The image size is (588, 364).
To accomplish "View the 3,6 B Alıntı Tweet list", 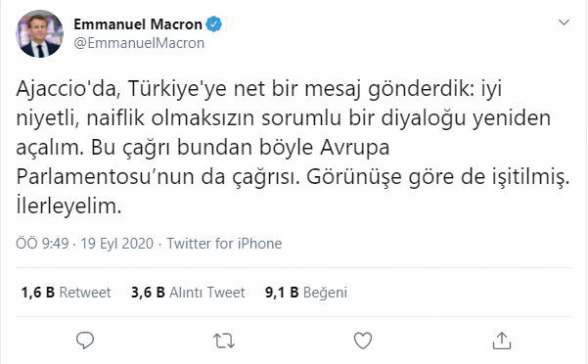I will pyautogui.click(x=188, y=293).
